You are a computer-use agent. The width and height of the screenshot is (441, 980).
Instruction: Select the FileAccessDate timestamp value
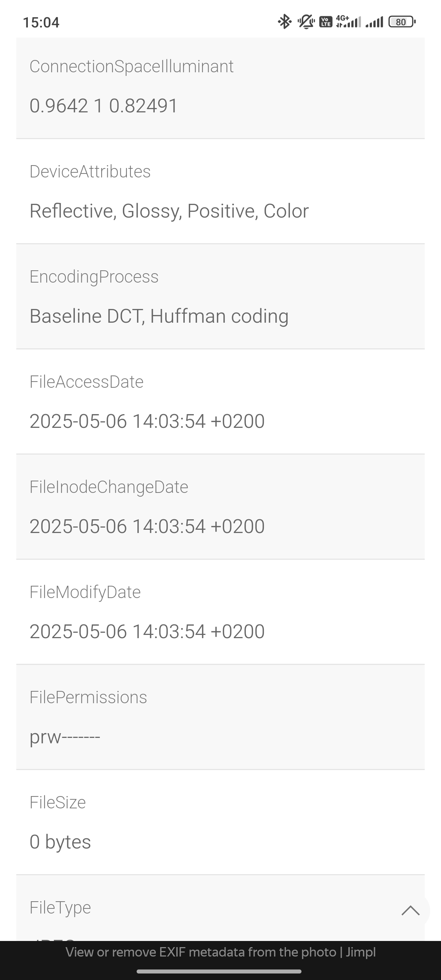147,421
